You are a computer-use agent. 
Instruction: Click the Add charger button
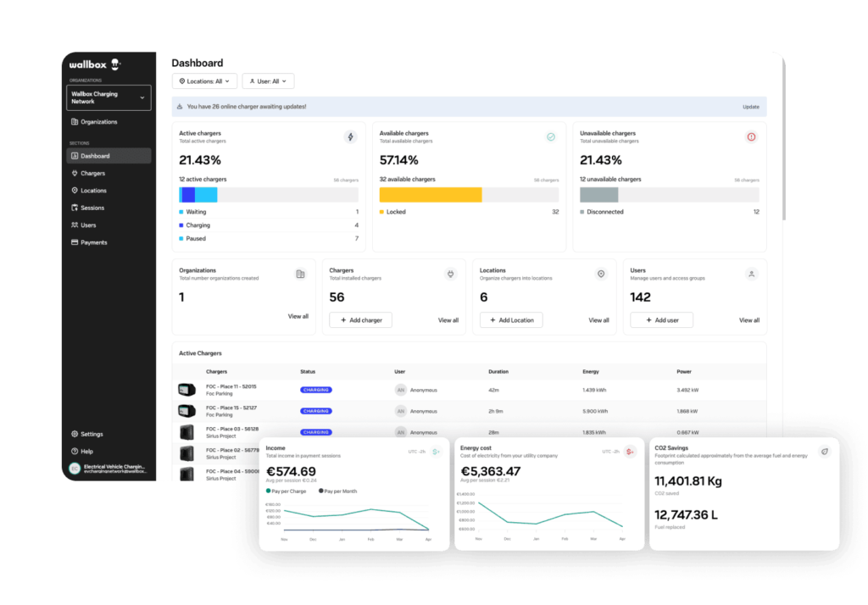360,320
